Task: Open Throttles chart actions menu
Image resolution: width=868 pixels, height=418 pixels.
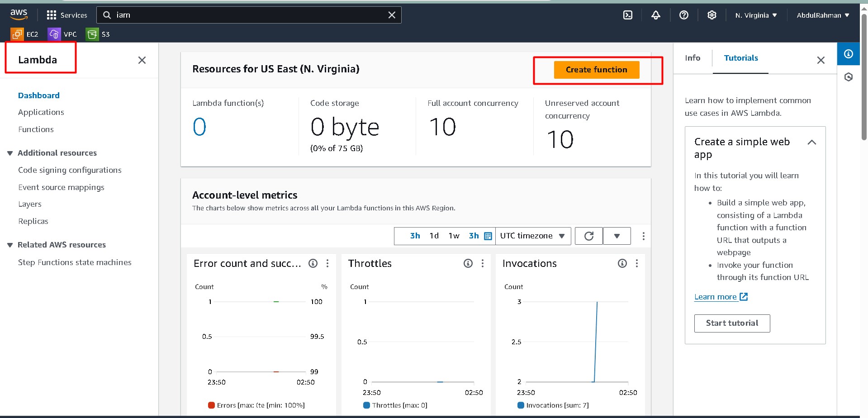Action: (x=483, y=263)
